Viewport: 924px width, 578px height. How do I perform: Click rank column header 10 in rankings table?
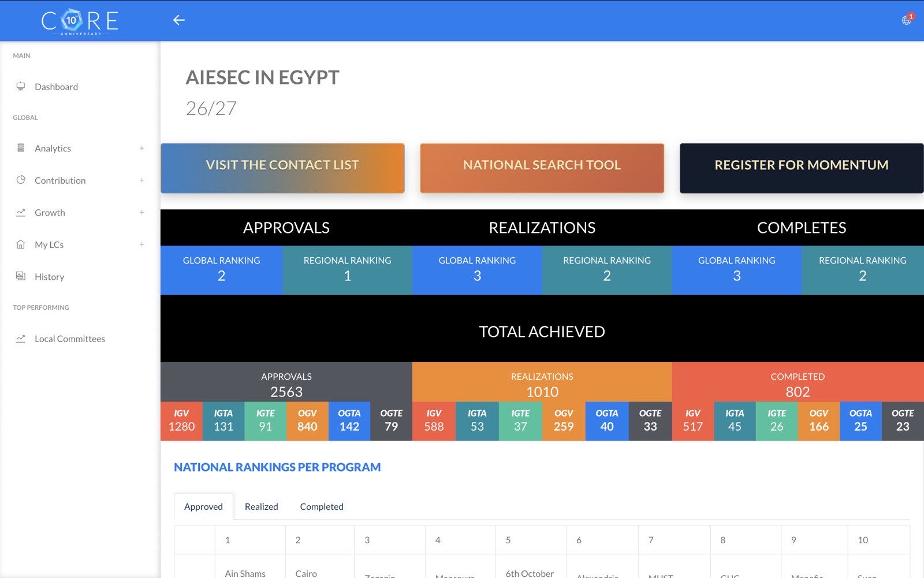tap(879, 540)
